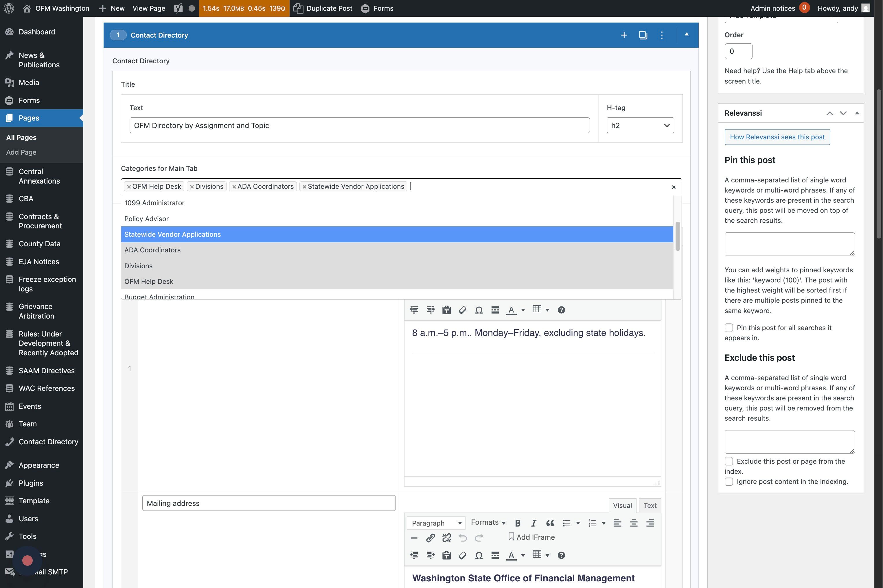The width and height of the screenshot is (883, 588).
Task: Check Exclude this post from the index
Action: pyautogui.click(x=729, y=461)
